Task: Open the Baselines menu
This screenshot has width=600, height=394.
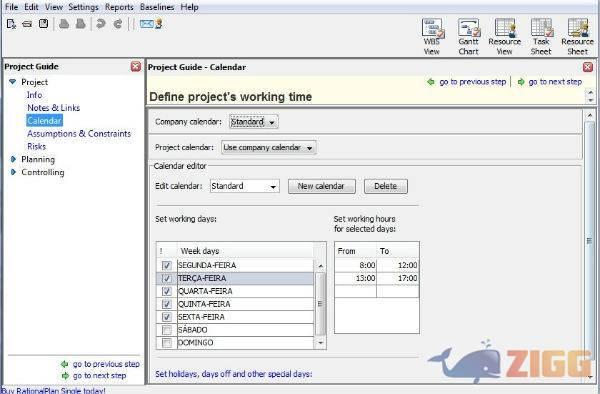Action: coord(157,7)
